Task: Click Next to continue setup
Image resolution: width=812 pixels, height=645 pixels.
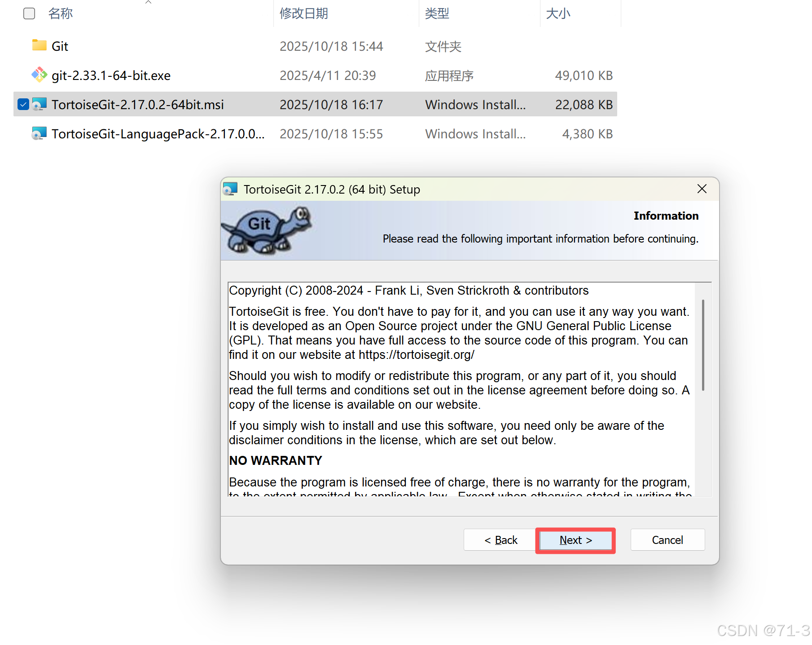Action: [x=575, y=540]
